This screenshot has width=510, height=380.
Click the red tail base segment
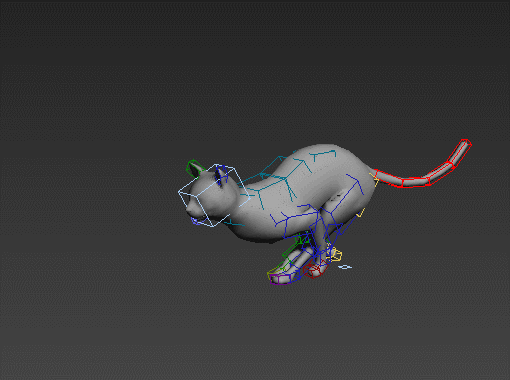[389, 178]
